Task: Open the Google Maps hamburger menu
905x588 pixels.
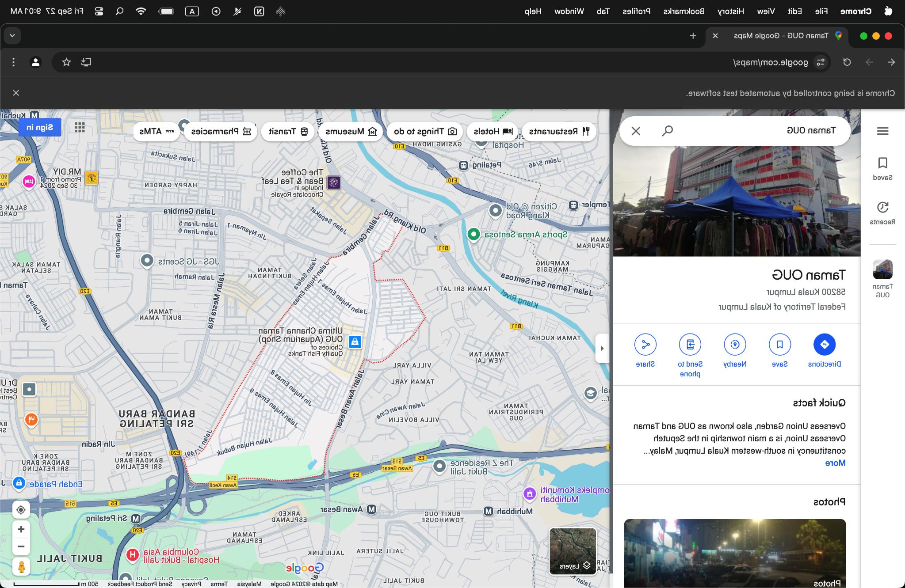Action: point(882,131)
